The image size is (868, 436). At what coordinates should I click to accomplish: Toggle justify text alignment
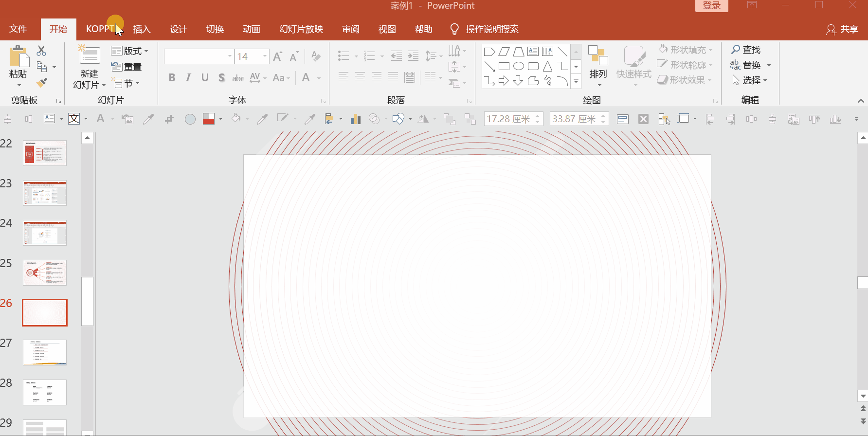pos(393,77)
